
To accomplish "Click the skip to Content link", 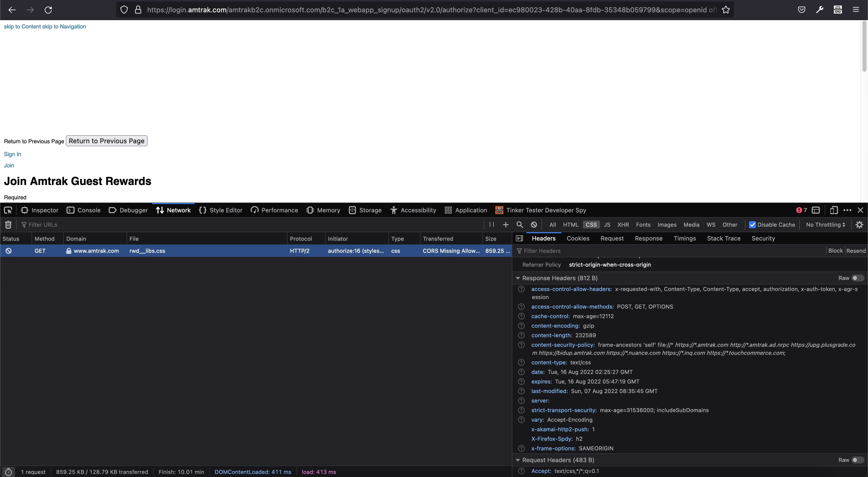I will (x=22, y=27).
